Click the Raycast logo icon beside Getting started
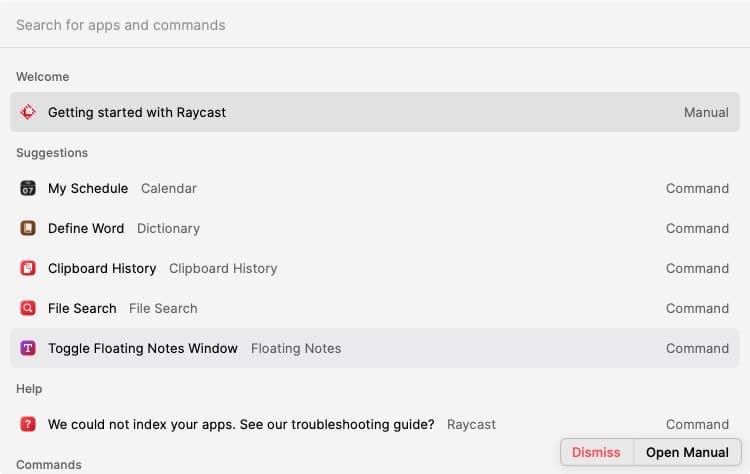 point(28,112)
